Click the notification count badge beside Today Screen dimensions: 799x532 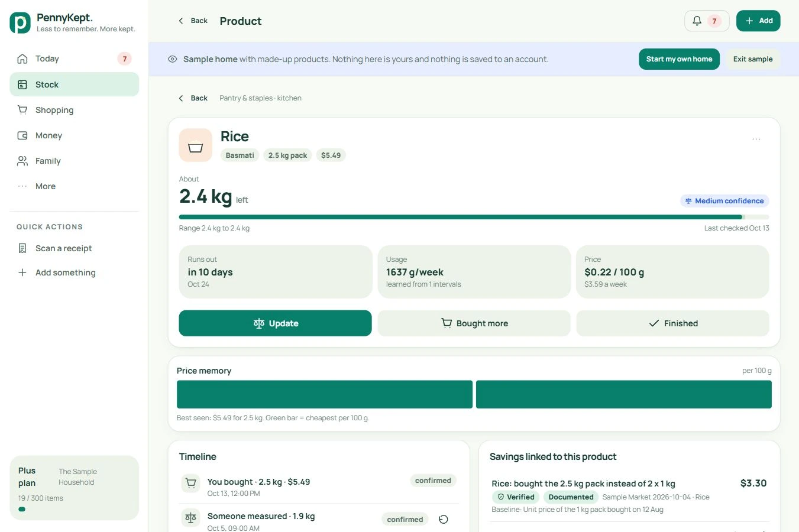point(124,59)
